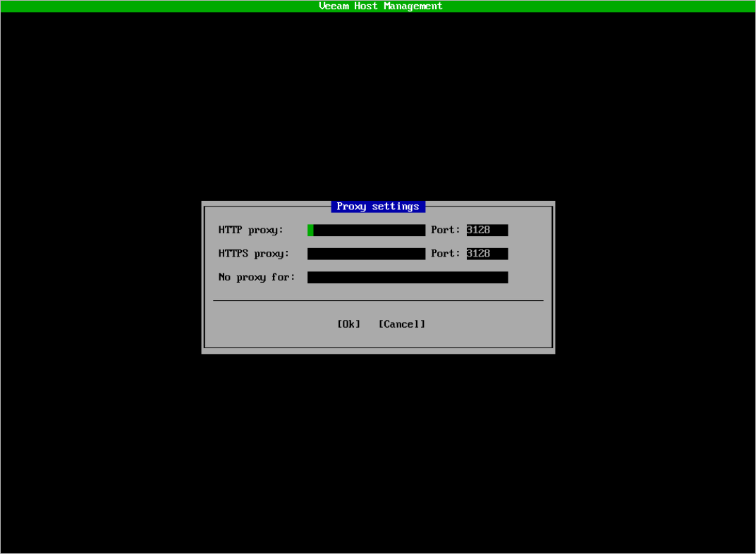The height and width of the screenshot is (554, 756).
Task: Click the 'HTTPS proxy:' label
Action: [253, 254]
